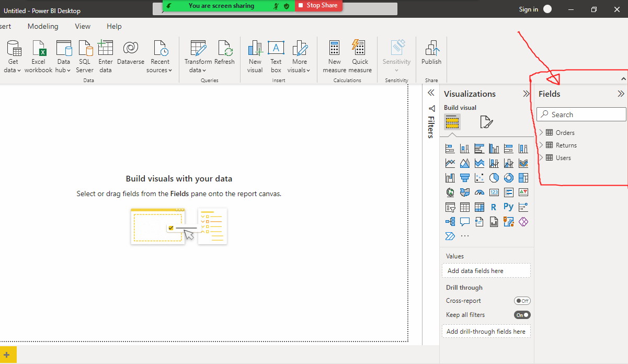628x364 pixels.
Task: Create a New measure
Action: [335, 56]
